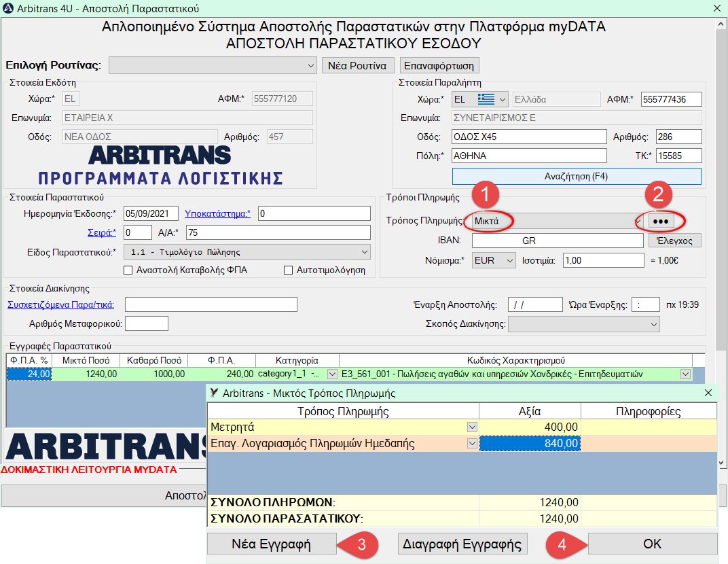Click the Υποκατάστημα input field
Image resolution: width=728 pixels, height=564 pixels.
(314, 213)
